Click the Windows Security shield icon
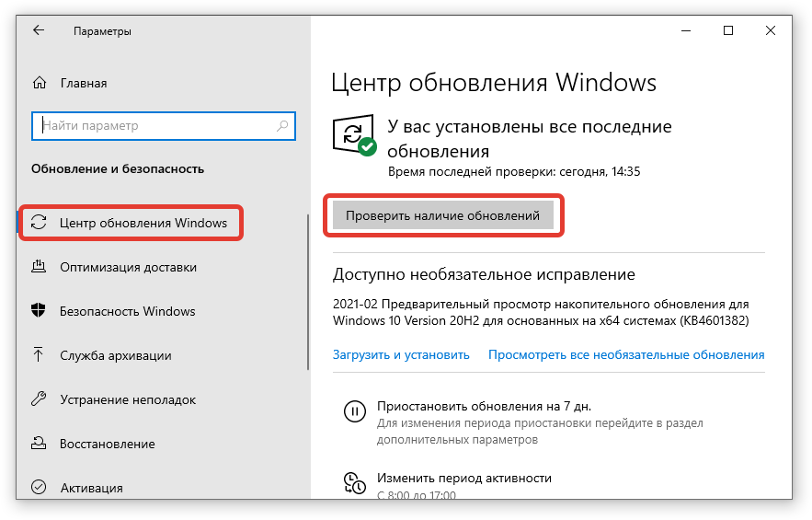 pyautogui.click(x=39, y=311)
